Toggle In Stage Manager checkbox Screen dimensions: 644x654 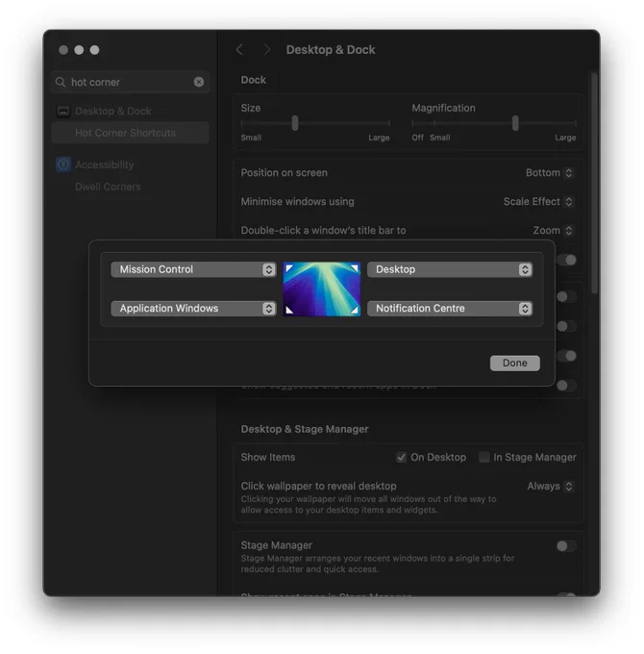point(483,458)
